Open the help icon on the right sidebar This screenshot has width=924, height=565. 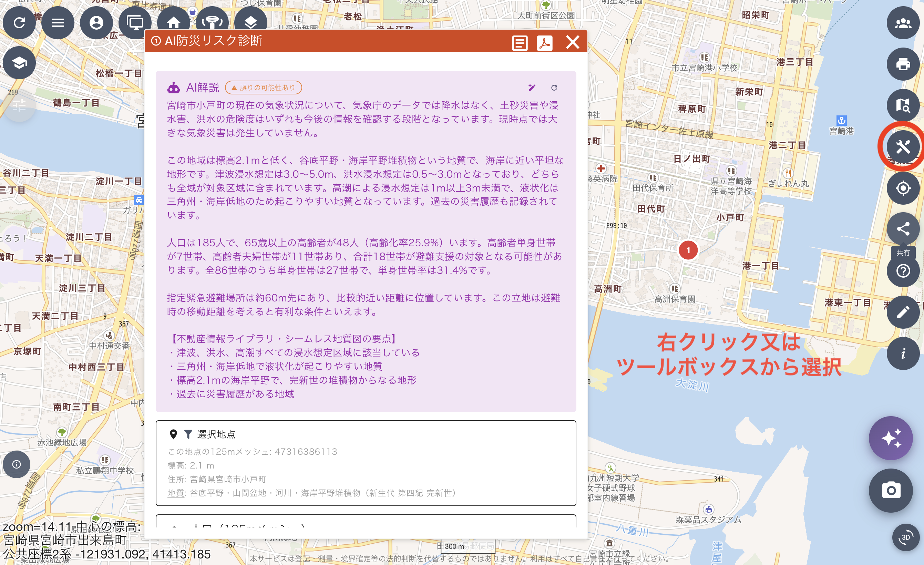pyautogui.click(x=902, y=271)
